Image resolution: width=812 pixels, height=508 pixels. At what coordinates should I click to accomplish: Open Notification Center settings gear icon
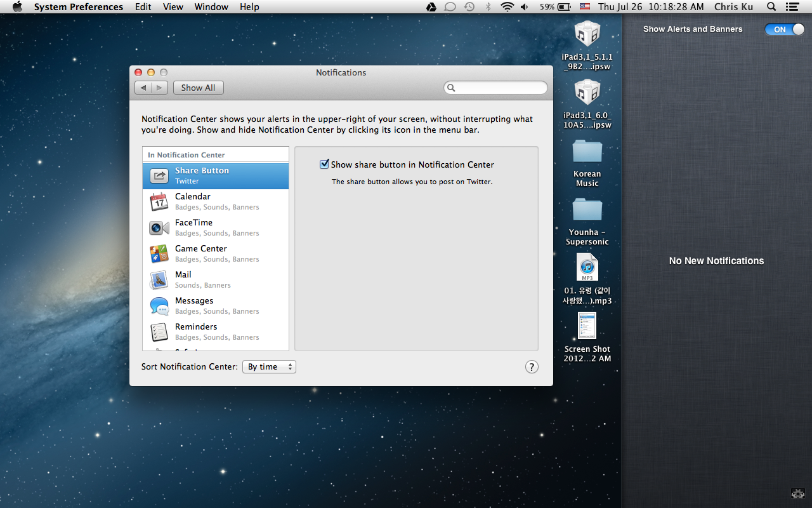click(x=797, y=492)
